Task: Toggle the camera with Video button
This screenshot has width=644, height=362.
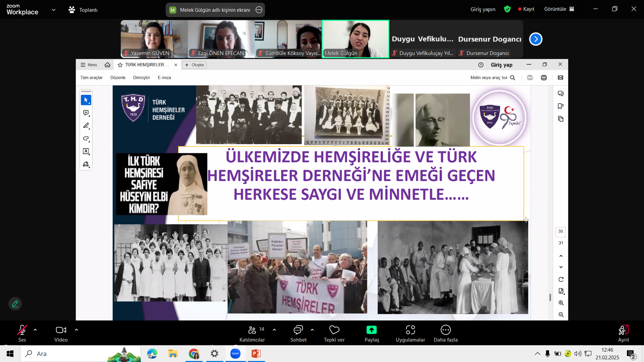Action: 61,333
